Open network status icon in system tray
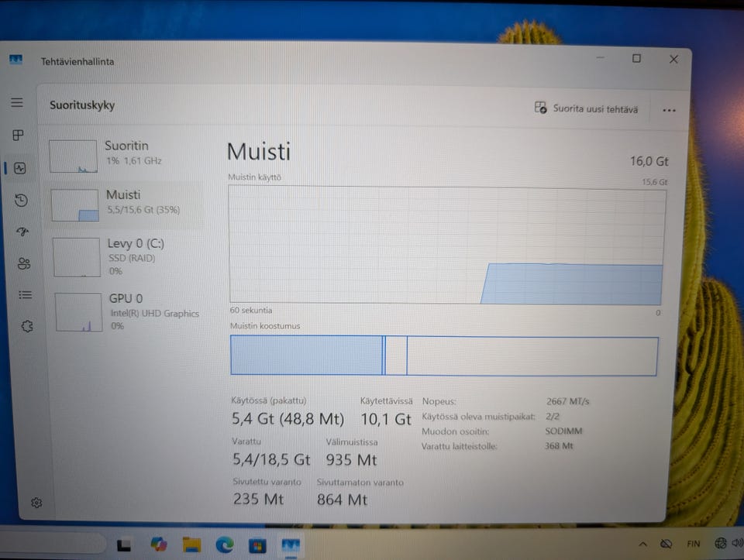 720,544
